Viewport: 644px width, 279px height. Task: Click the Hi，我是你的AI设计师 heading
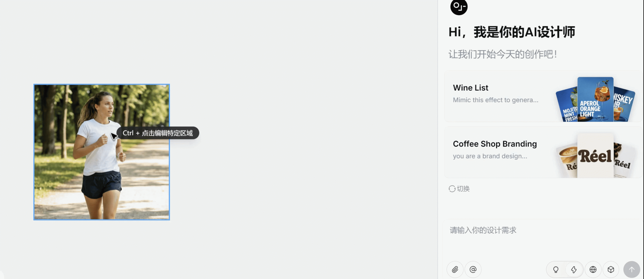click(512, 32)
